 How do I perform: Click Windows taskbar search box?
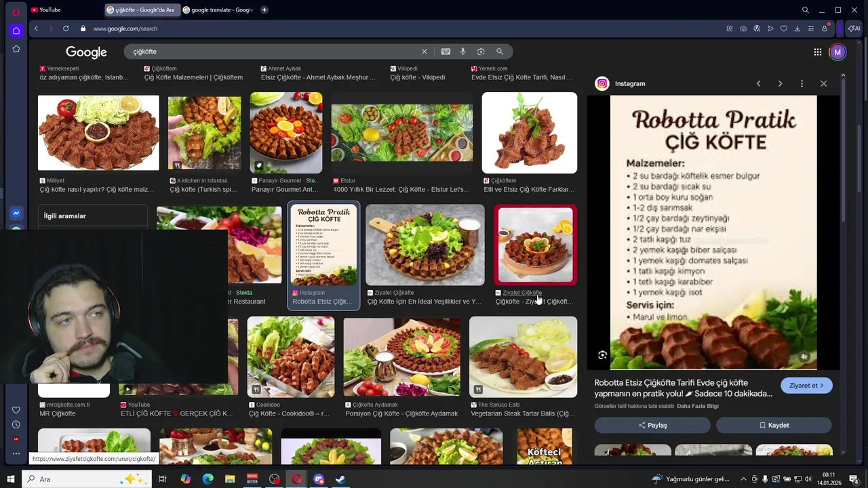click(87, 479)
